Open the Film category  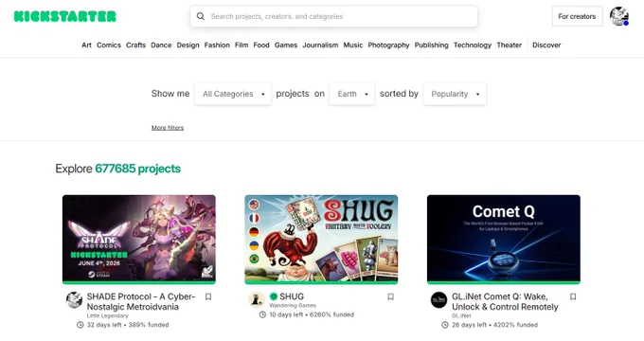pos(241,45)
